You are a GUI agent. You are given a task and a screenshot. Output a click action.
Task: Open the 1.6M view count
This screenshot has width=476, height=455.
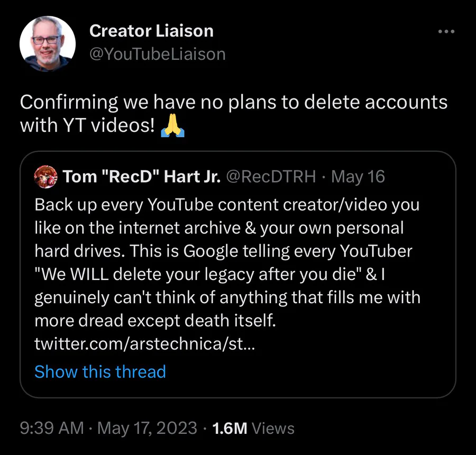(229, 427)
